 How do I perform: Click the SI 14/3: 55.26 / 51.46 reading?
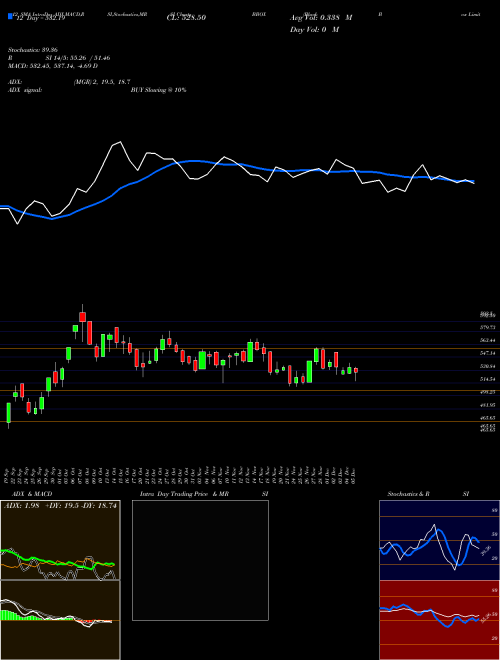(x=78, y=58)
